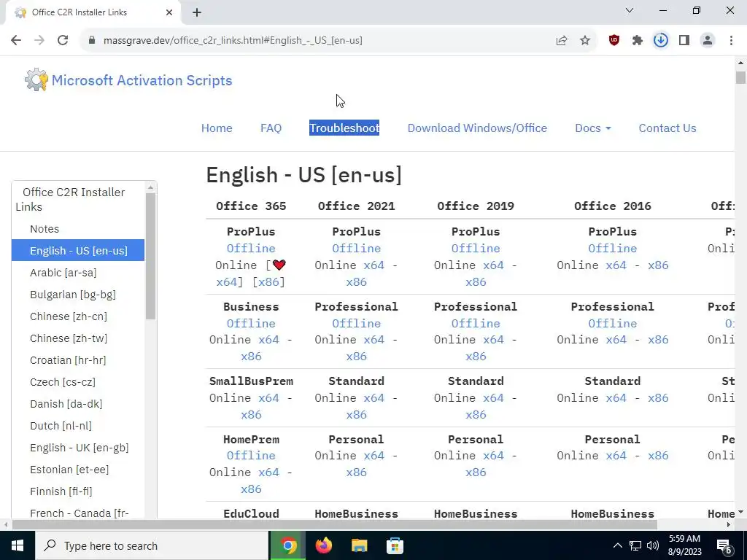Select Arabic [ar-sa] in sidebar
This screenshot has width=747, height=560.
(77, 273)
